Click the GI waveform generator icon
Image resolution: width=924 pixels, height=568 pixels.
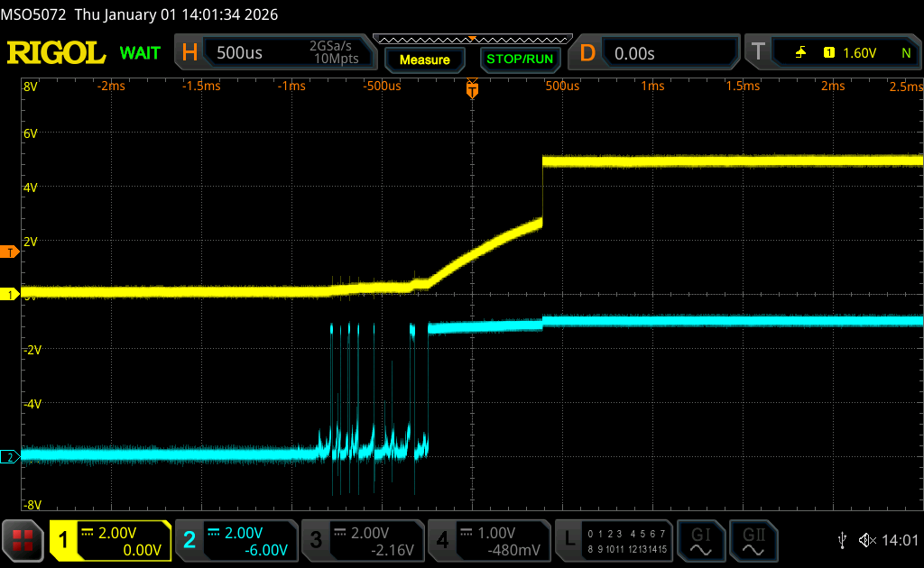[701, 540]
